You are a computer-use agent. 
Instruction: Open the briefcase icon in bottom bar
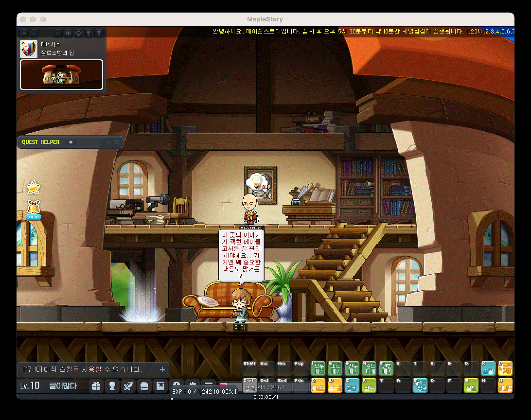tap(144, 386)
